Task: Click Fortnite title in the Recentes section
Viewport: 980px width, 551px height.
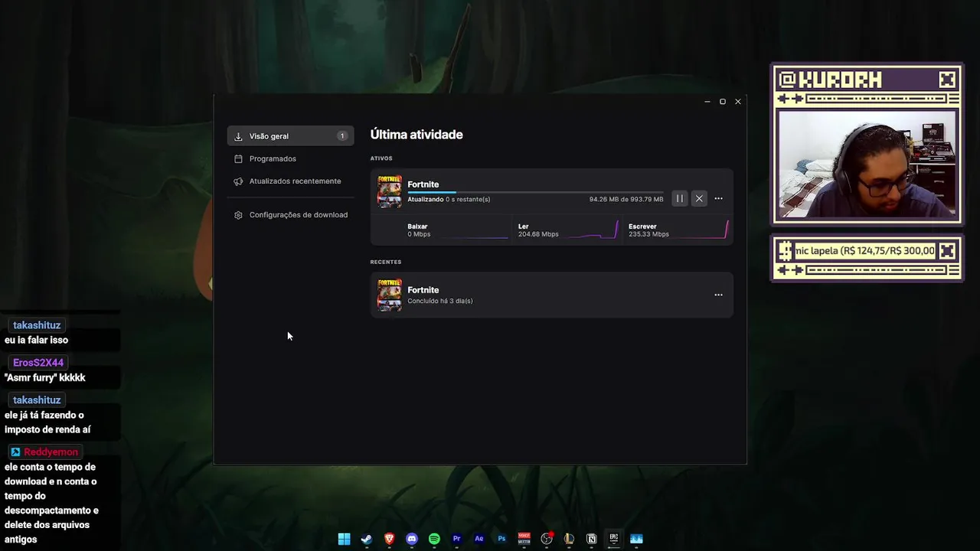Action: tap(423, 290)
